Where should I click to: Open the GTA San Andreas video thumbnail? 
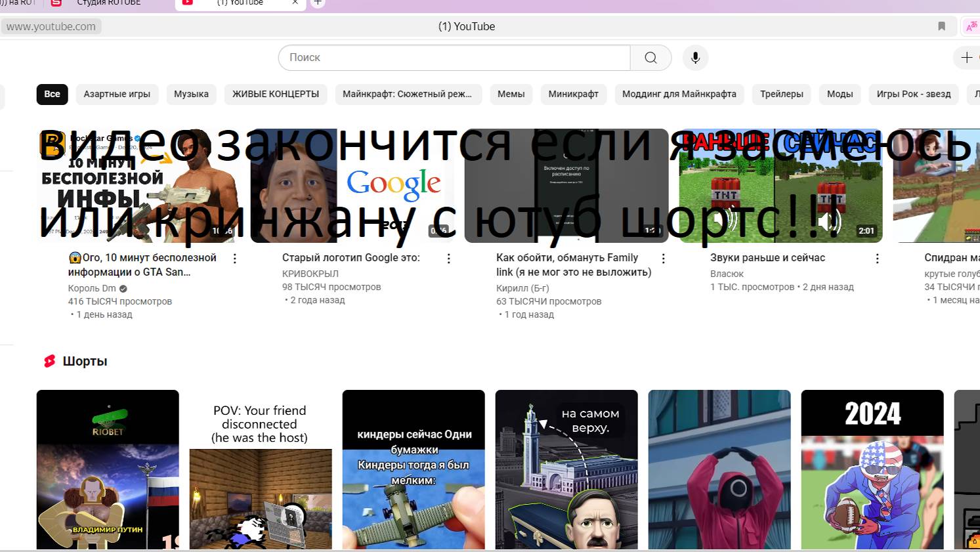138,186
